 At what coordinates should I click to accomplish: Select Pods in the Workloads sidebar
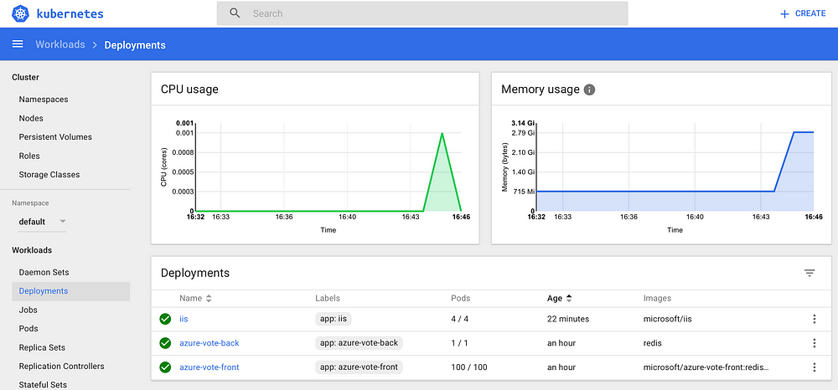(28, 329)
